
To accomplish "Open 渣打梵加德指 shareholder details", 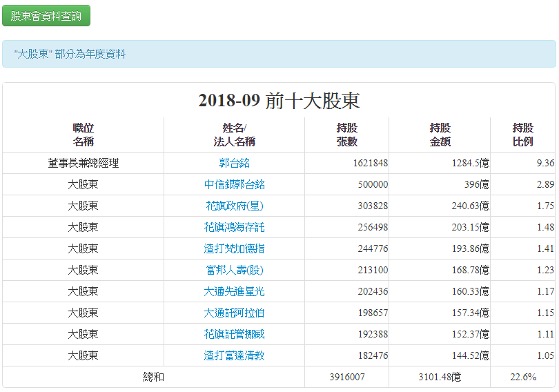I will tap(235, 248).
